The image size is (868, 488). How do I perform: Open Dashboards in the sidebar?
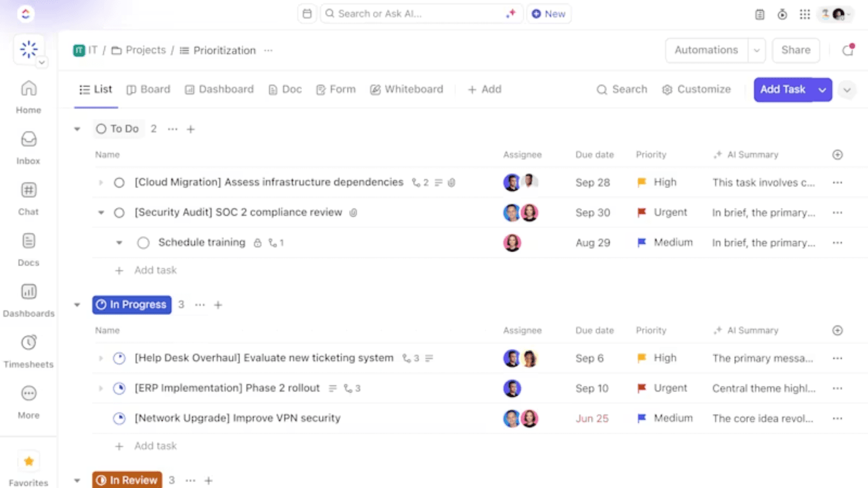28,301
